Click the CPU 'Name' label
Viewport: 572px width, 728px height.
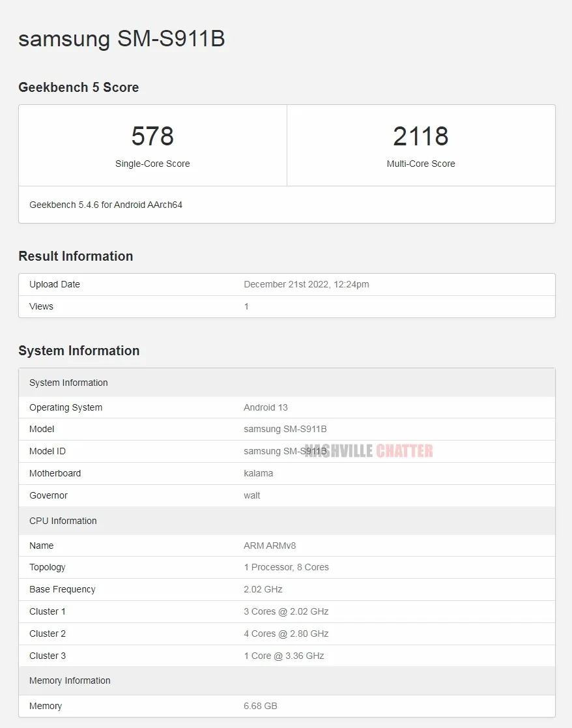tap(41, 546)
